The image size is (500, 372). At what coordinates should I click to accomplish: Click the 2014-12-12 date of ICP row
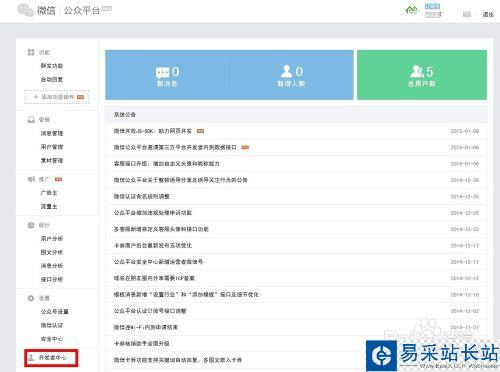pyautogui.click(x=465, y=278)
